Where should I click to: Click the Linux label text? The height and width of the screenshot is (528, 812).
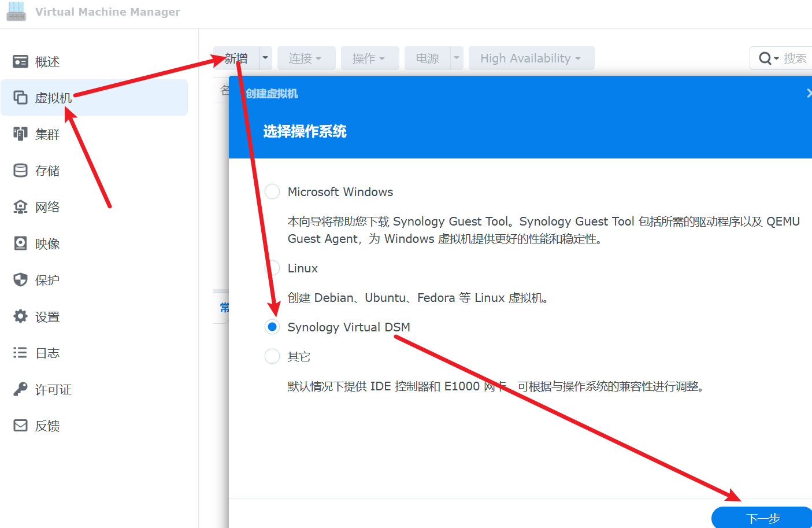pyautogui.click(x=303, y=268)
